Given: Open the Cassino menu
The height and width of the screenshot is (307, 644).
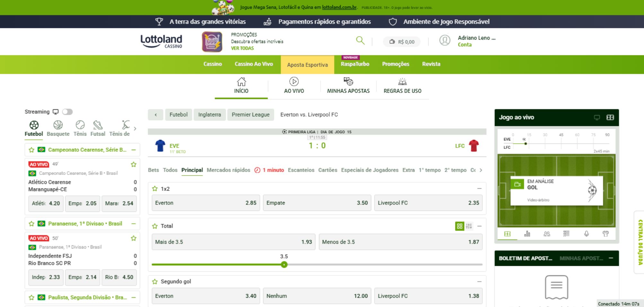Looking at the screenshot, I should coord(213,64).
